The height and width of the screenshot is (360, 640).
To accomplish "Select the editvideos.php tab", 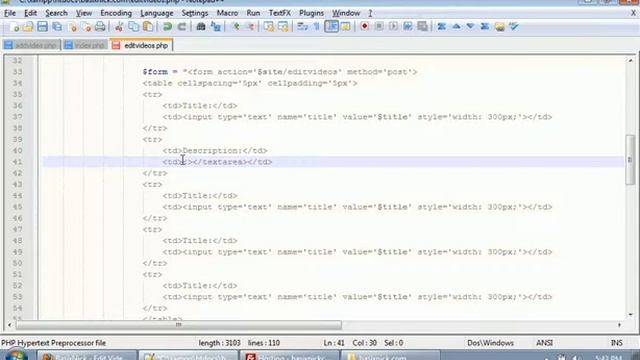I will point(141,45).
